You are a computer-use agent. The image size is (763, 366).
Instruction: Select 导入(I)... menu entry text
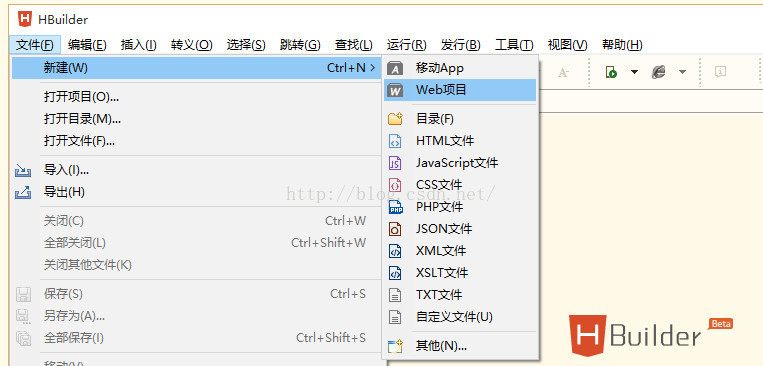[66, 170]
